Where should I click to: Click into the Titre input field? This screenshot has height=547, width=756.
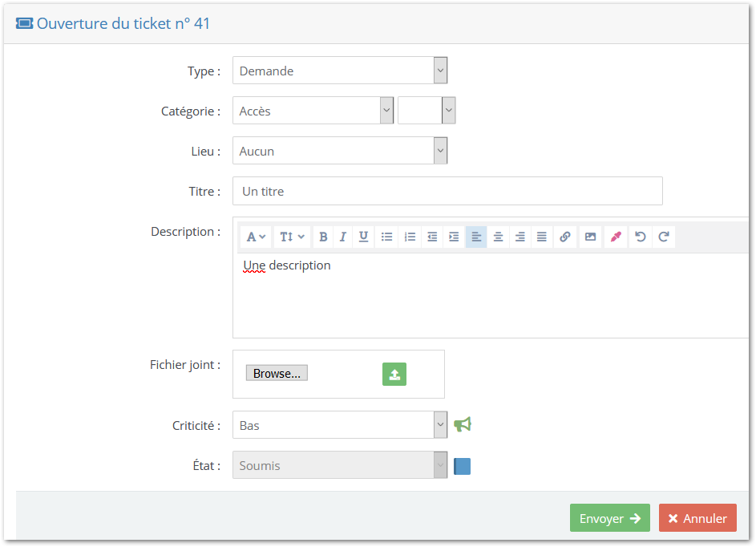click(x=447, y=191)
